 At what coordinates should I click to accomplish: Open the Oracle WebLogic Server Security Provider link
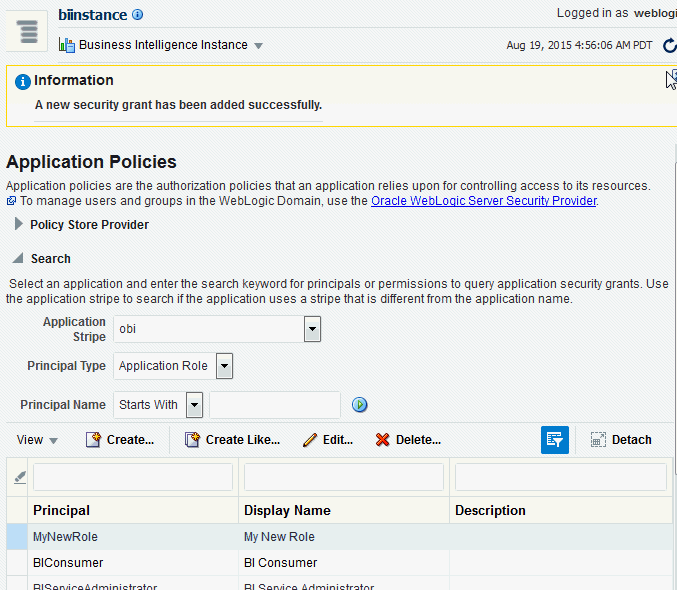pos(484,201)
